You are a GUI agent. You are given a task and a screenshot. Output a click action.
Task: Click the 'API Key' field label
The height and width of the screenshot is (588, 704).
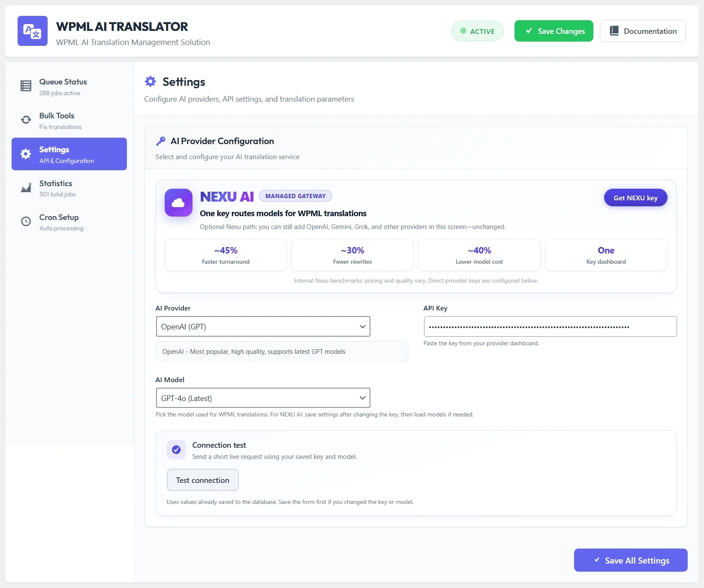[x=435, y=308]
